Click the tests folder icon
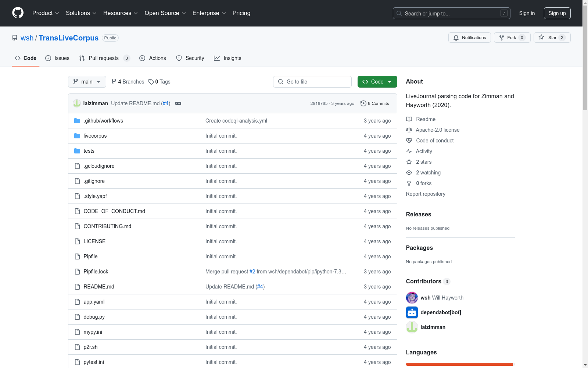 coord(77,151)
